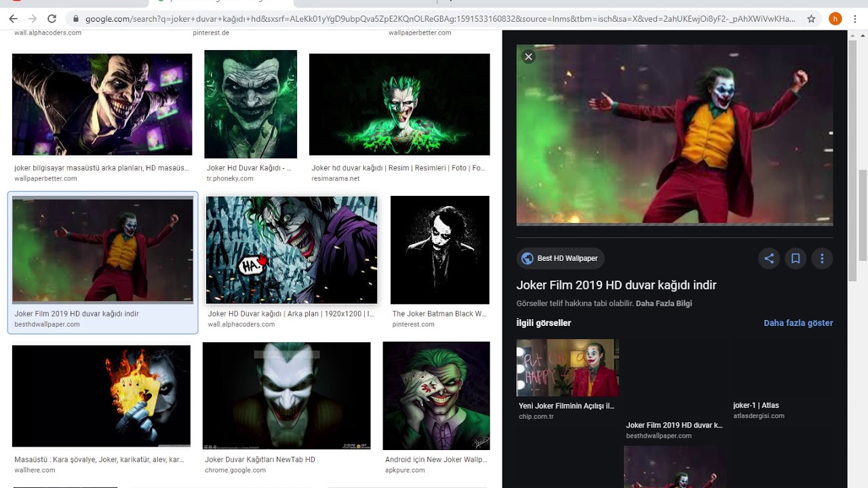Image resolution: width=868 pixels, height=488 pixels.
Task: Share the previewed image
Action: (x=769, y=258)
